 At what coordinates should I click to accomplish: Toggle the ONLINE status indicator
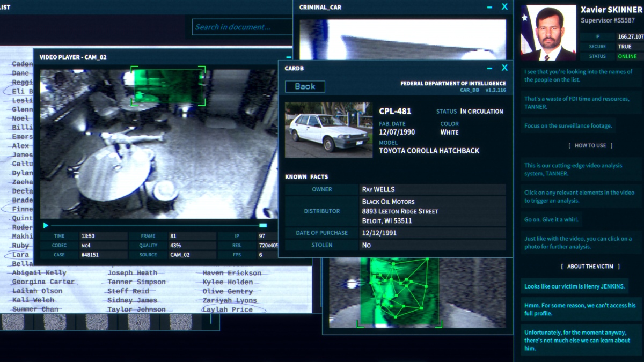pos(627,56)
